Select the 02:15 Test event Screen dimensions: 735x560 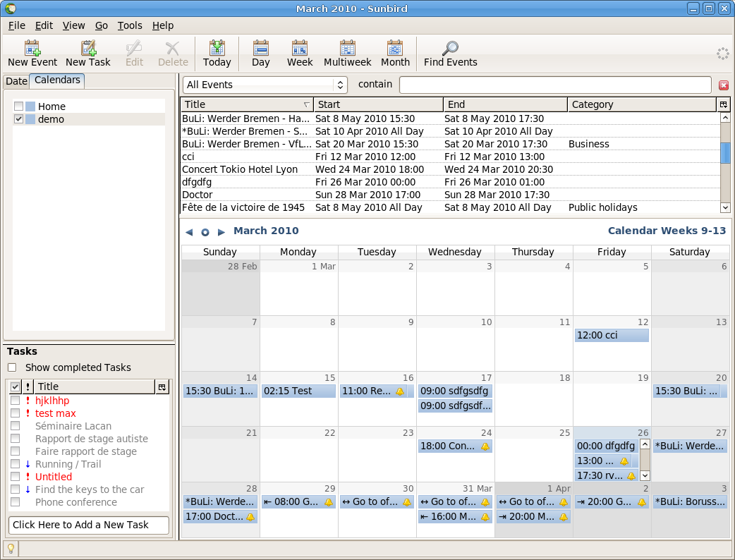pyautogui.click(x=298, y=391)
